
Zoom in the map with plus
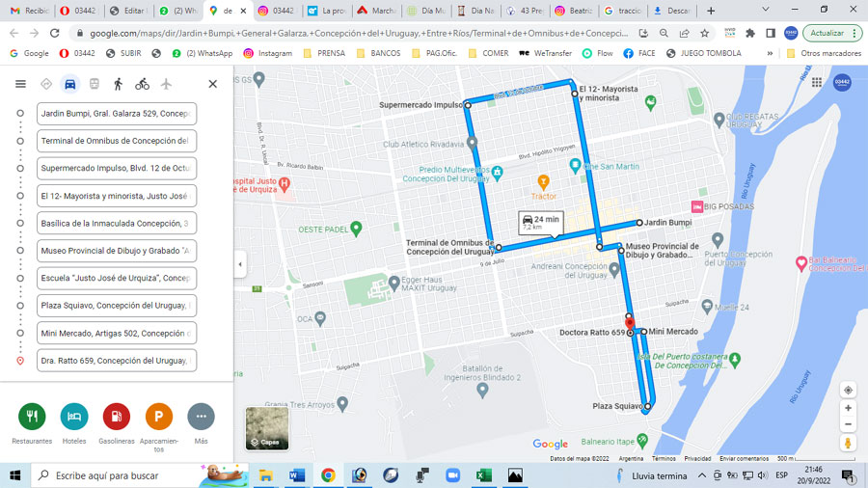coord(848,408)
